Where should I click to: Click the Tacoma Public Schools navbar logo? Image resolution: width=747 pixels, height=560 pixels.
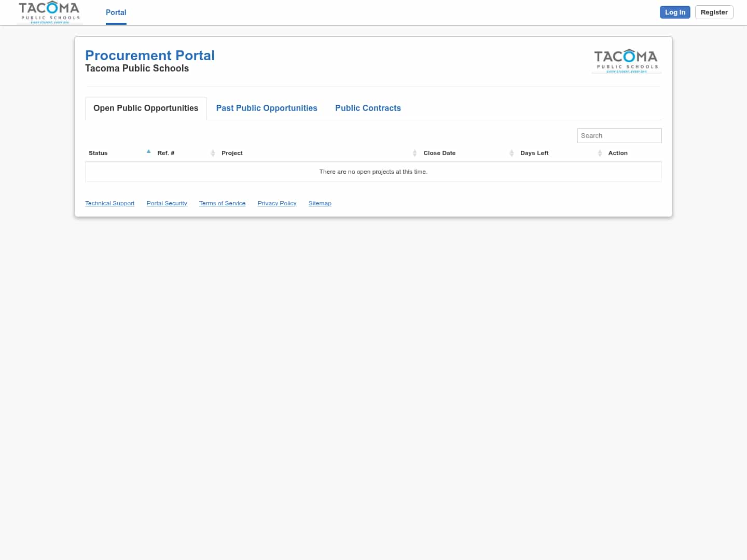(49, 12)
